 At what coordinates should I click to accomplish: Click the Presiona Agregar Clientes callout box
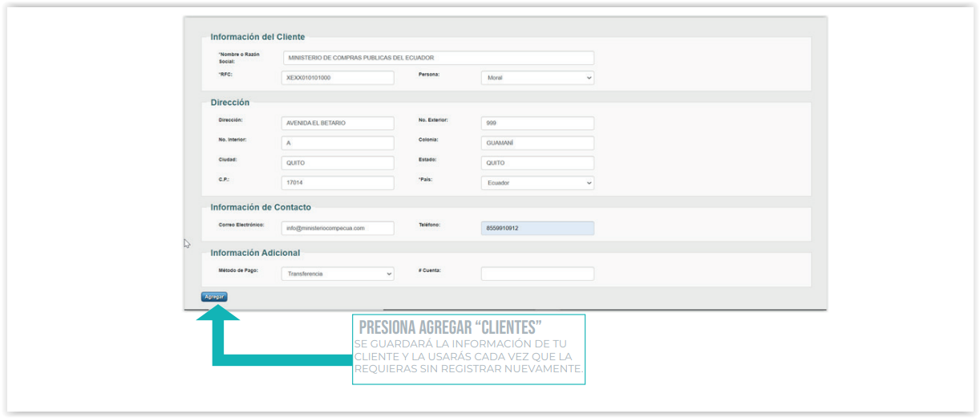point(468,349)
